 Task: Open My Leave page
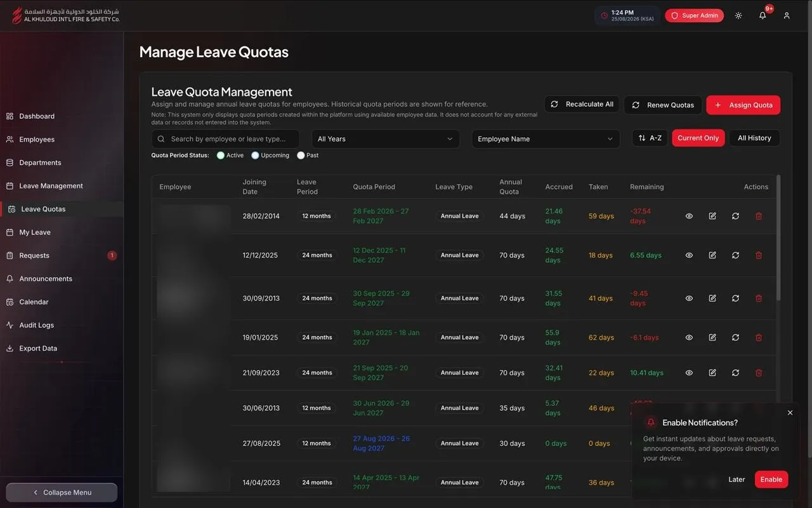click(x=62, y=232)
